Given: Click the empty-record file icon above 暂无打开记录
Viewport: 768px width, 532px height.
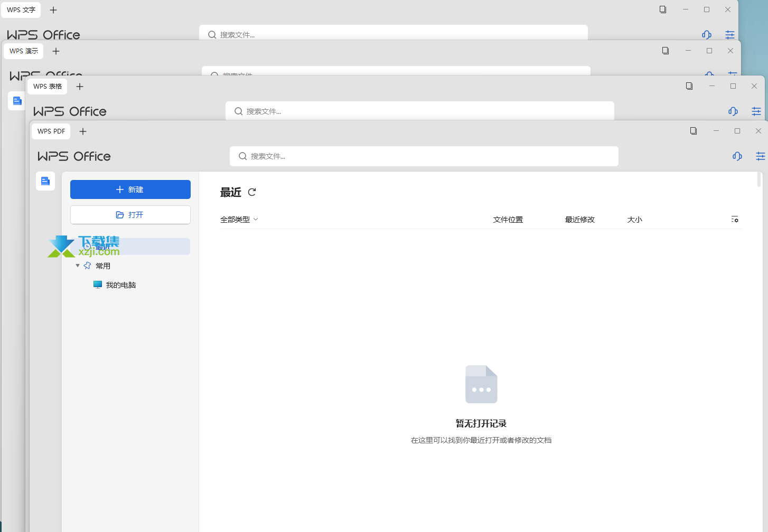Looking at the screenshot, I should (481, 384).
